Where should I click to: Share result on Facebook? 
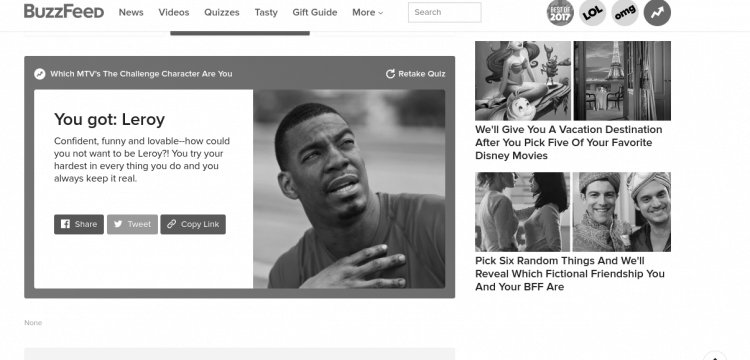coord(79,224)
